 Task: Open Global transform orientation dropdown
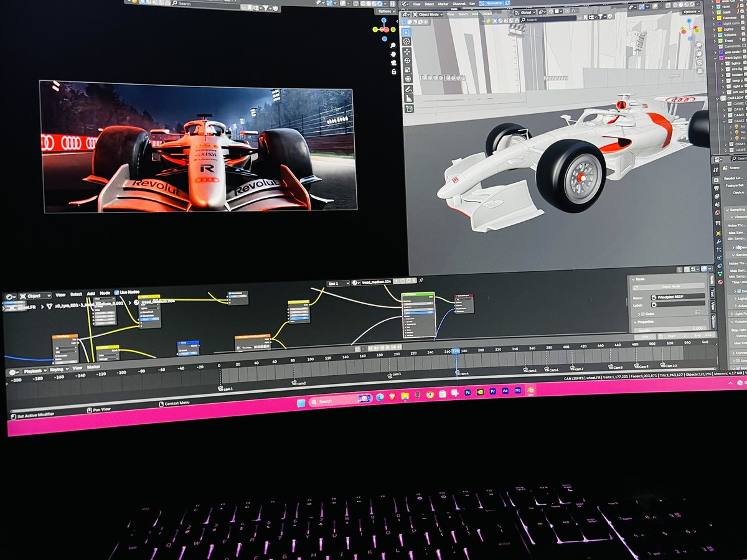pos(526,12)
